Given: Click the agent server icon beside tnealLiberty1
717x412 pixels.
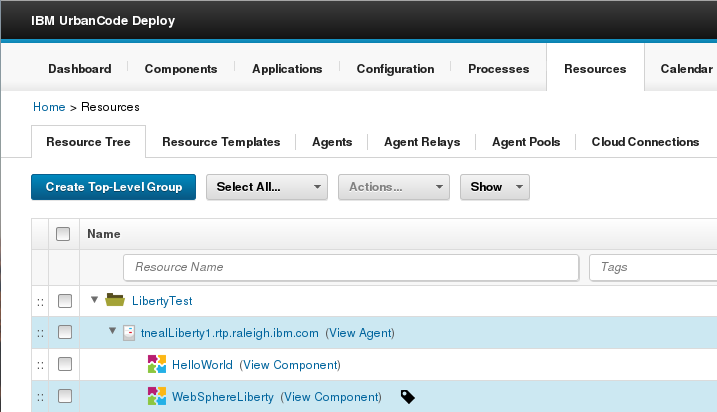Looking at the screenshot, I should point(128,332).
